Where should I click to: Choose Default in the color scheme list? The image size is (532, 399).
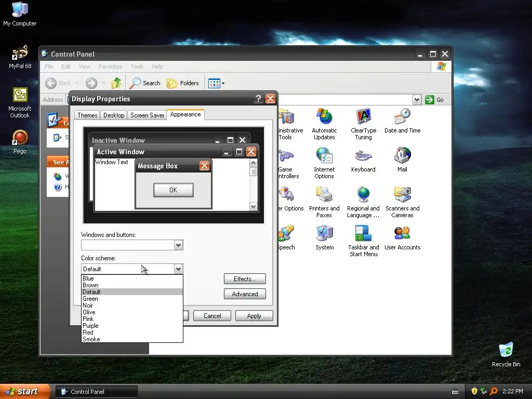click(132, 292)
